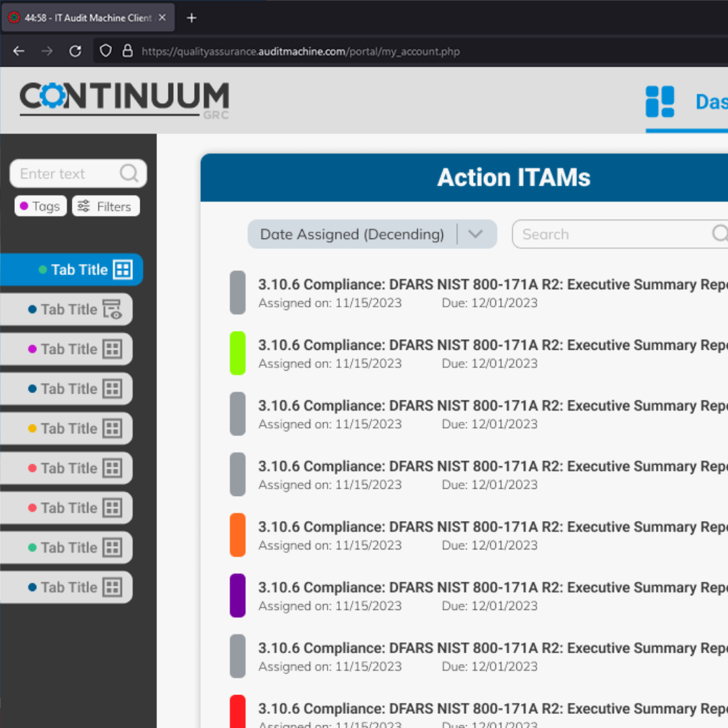Click the padlock site security icon
Screen dimensions: 728x728
[x=127, y=51]
